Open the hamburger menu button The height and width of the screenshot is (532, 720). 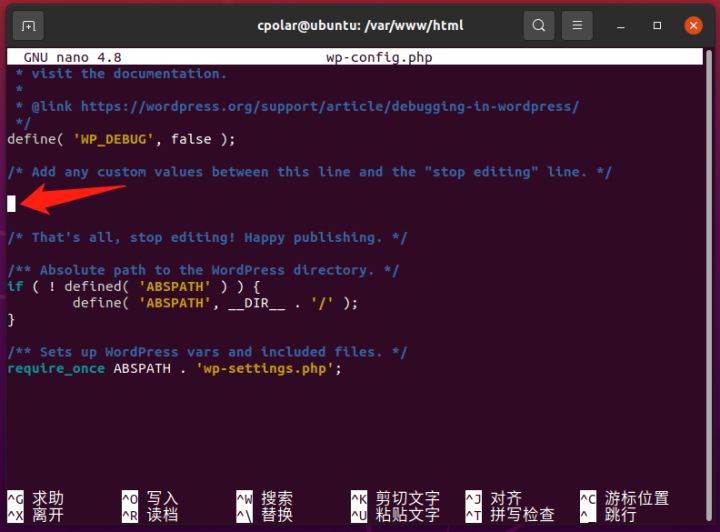coord(577,25)
